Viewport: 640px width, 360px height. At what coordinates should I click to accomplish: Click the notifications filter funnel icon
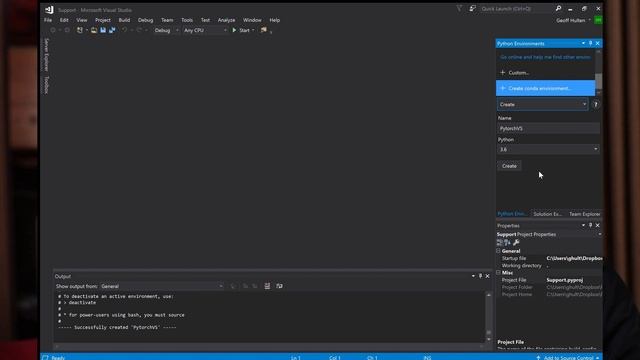coord(459,9)
